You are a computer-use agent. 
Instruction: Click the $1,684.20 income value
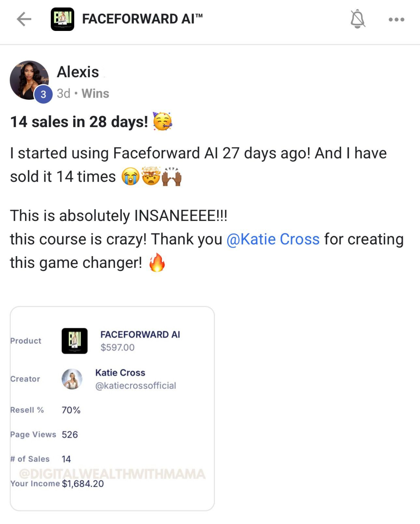click(x=83, y=484)
